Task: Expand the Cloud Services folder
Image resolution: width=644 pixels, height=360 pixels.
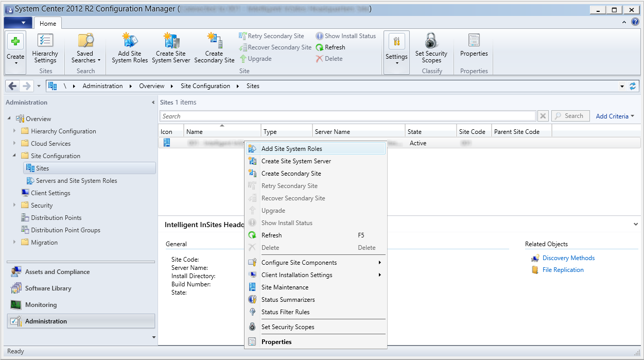Action: 14,143
